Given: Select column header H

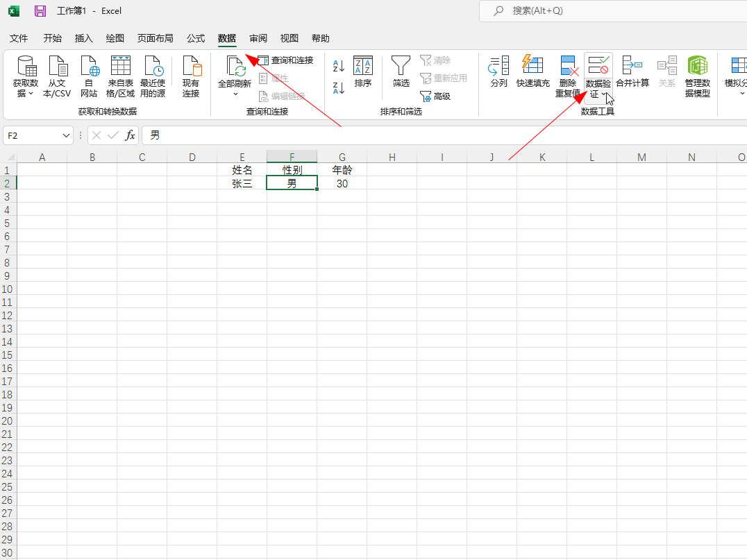Looking at the screenshot, I should pos(392,157).
